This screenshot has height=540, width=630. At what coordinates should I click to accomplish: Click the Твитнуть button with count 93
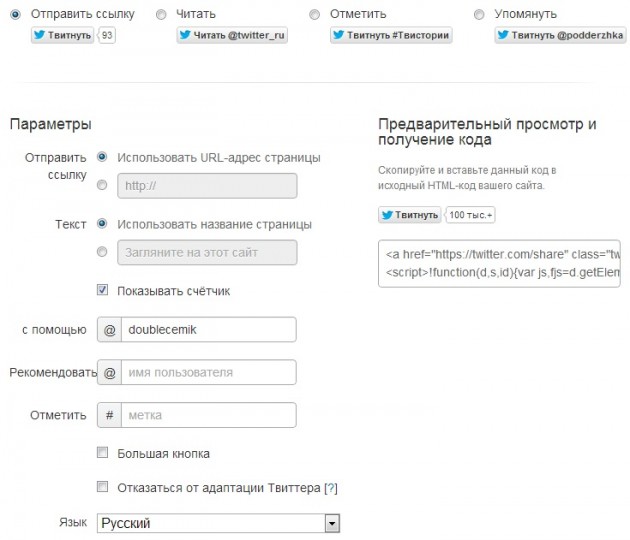61,35
